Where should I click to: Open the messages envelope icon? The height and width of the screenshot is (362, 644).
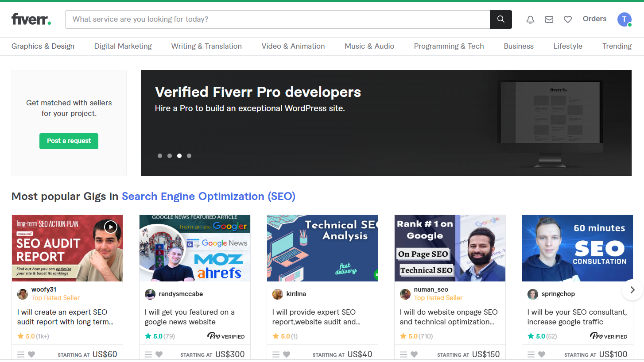coord(549,19)
